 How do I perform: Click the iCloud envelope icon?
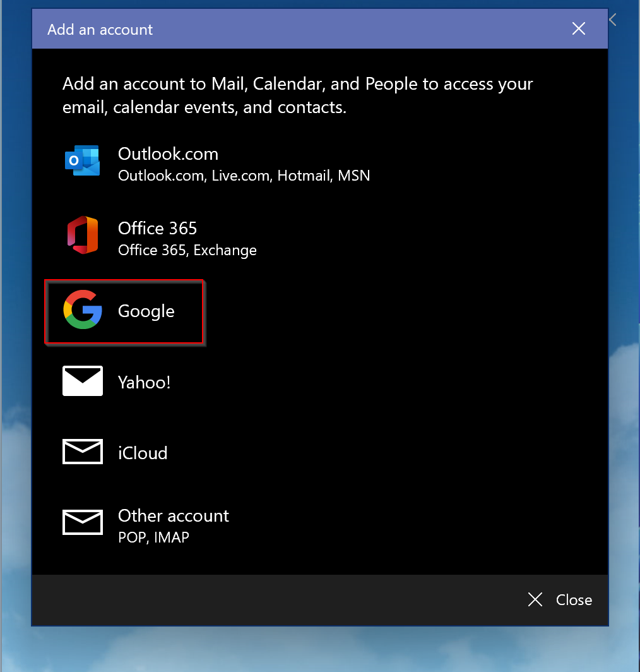coord(82,451)
